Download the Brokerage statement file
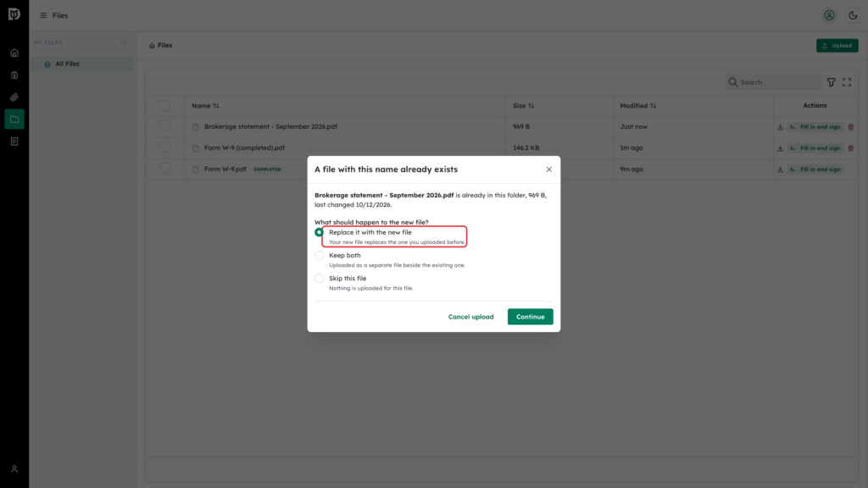 [x=780, y=127]
